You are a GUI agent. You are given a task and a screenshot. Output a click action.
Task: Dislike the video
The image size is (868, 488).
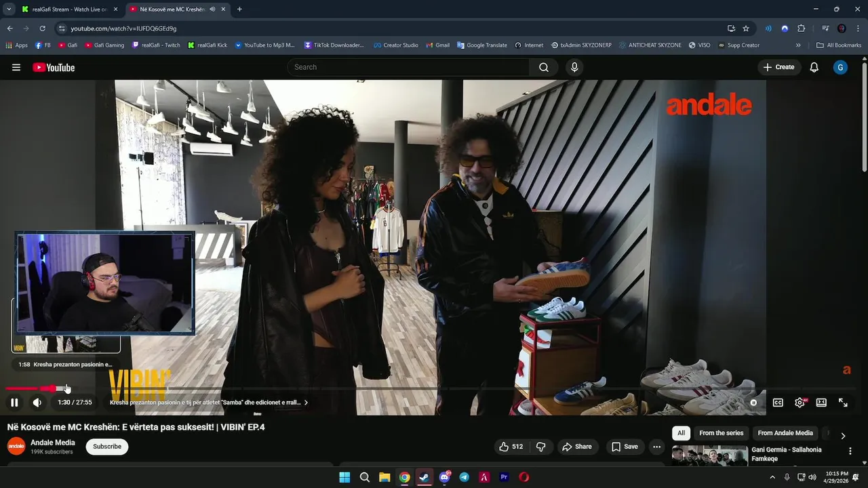pos(541,447)
